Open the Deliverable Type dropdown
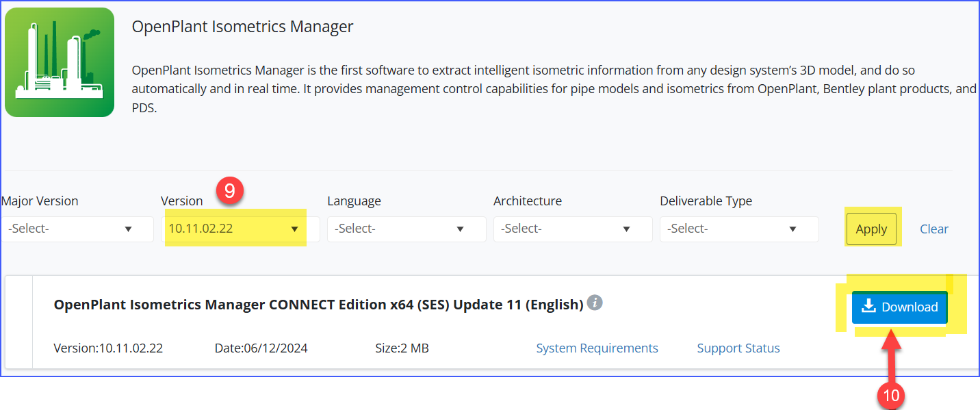980x410 pixels. (739, 229)
